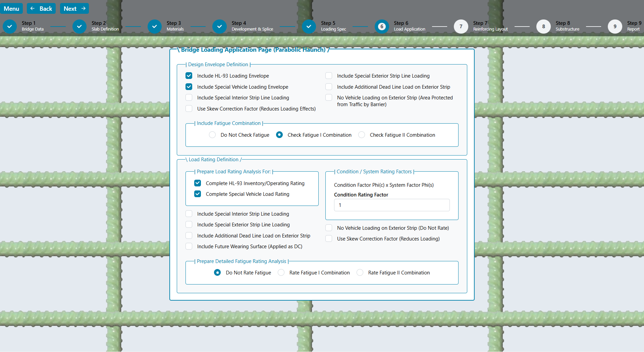Open the Menu button
The height and width of the screenshot is (352, 644).
coord(11,9)
